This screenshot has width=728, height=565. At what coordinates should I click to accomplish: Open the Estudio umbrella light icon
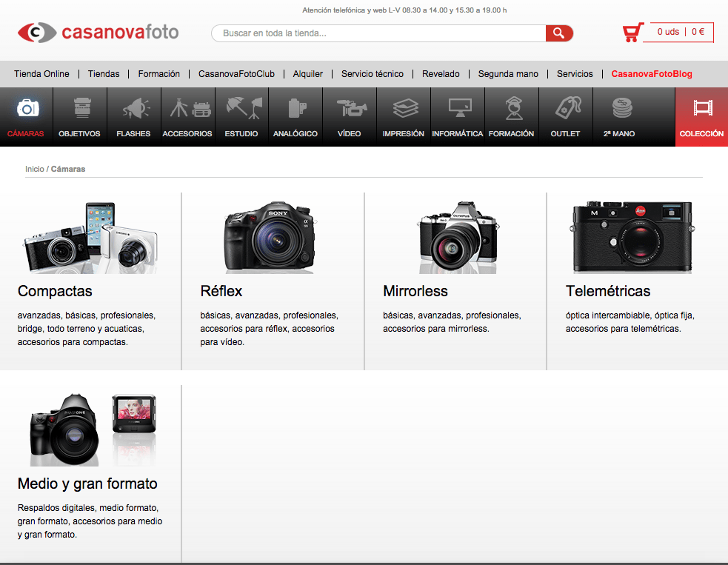coord(244,107)
